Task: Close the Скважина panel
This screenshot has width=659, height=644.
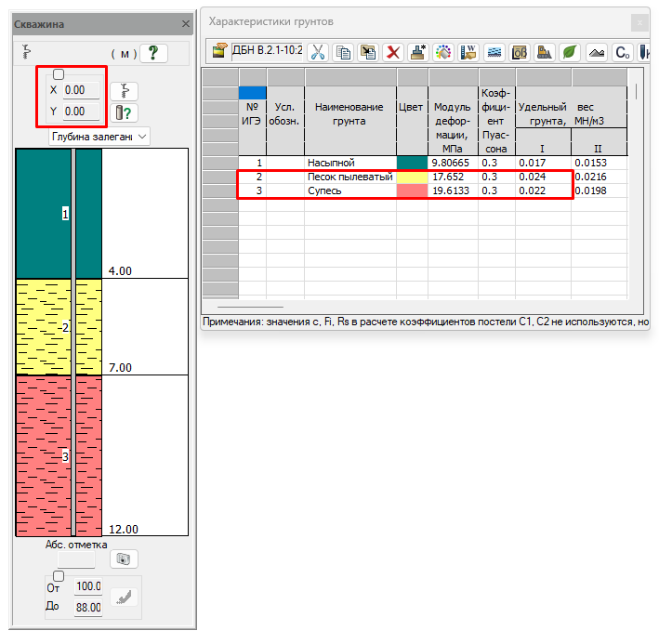Action: click(185, 24)
